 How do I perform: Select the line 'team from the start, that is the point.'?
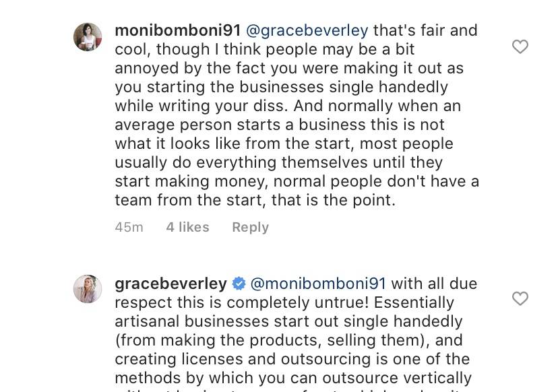(255, 200)
